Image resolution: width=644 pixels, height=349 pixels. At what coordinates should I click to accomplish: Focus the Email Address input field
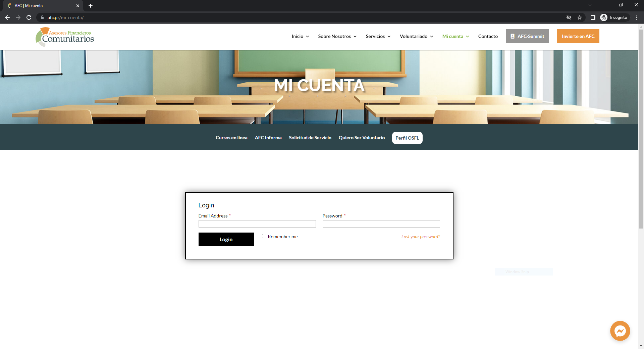[x=257, y=224]
